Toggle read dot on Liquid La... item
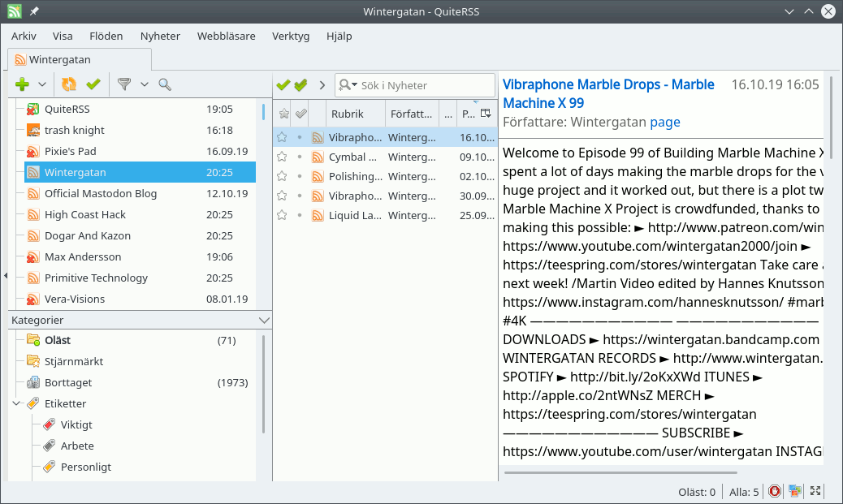The image size is (843, 504). point(300,215)
